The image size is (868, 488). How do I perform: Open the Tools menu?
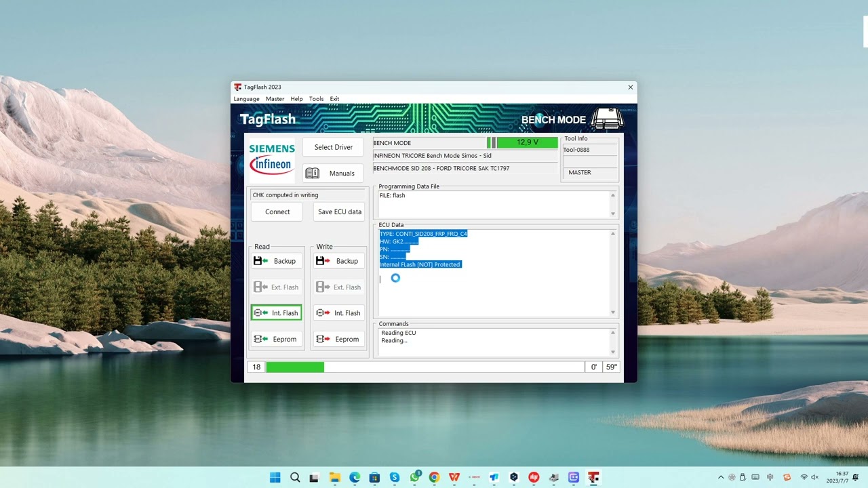coord(316,99)
